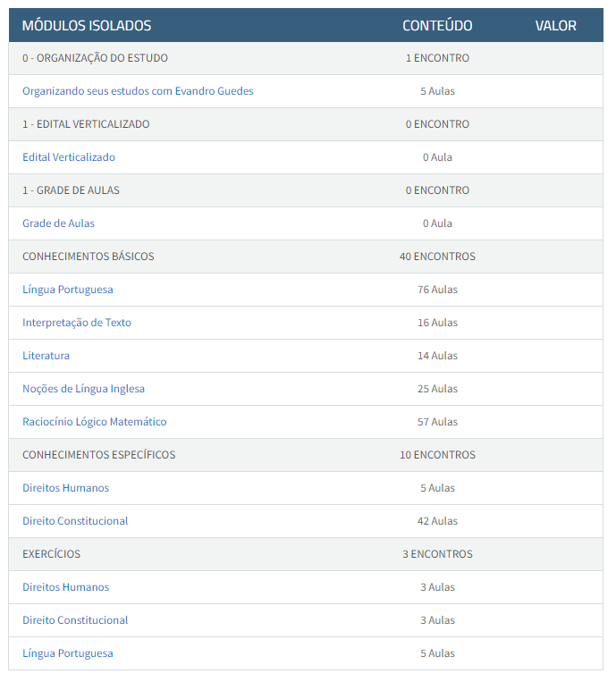Screen dimensions: 616x682
Task: Click the Conhecimentos Específicos section header
Action: tap(98, 455)
